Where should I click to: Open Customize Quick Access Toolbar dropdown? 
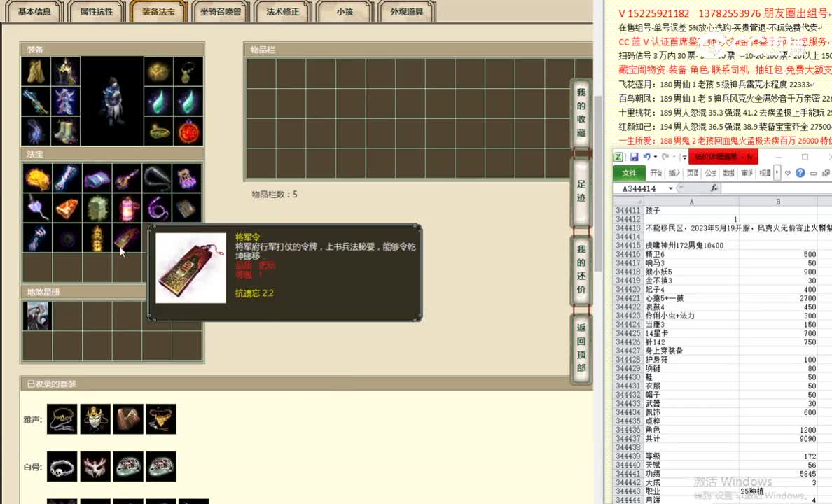click(x=684, y=157)
